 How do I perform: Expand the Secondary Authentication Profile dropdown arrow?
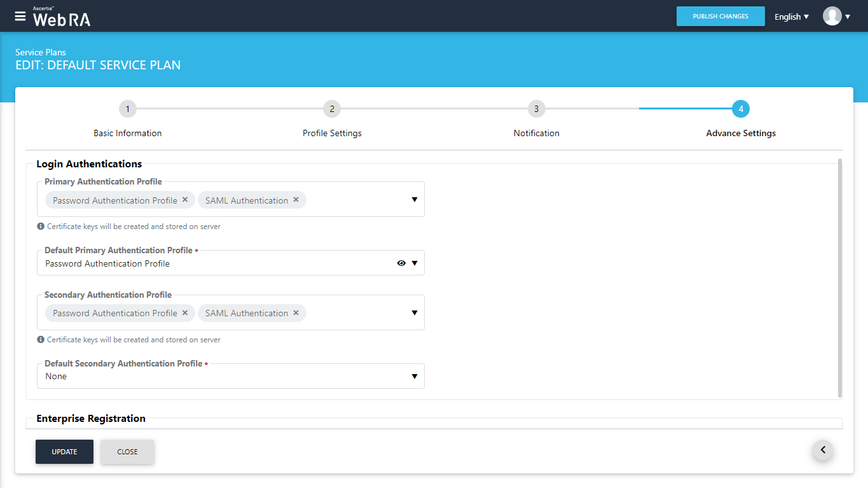tap(415, 313)
